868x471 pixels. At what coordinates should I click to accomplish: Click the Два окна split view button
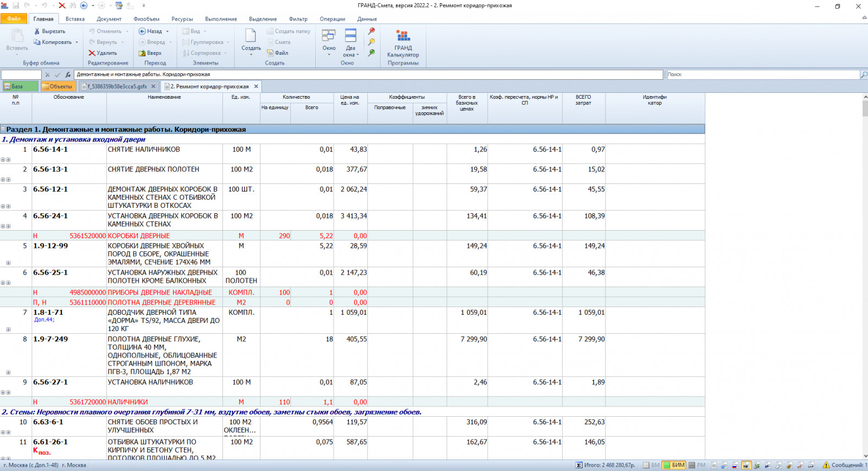(x=350, y=42)
